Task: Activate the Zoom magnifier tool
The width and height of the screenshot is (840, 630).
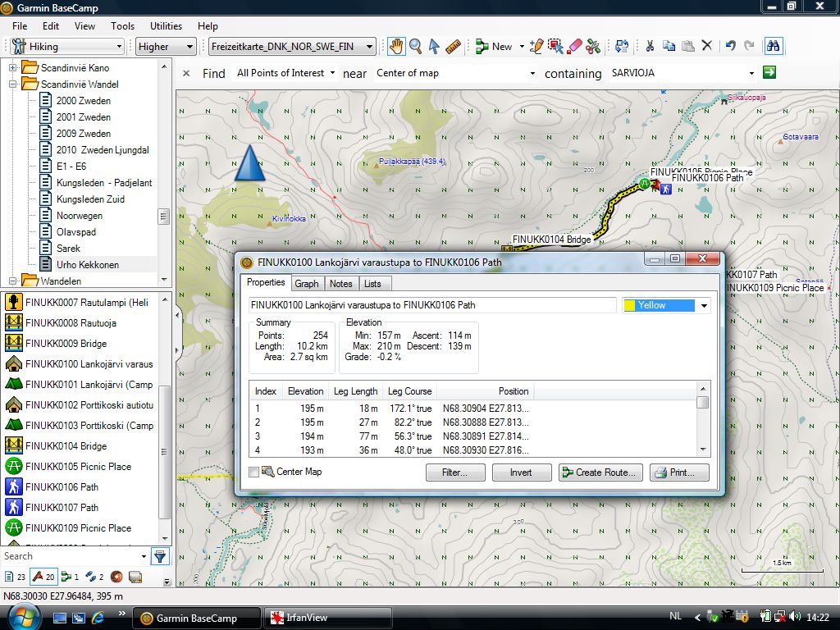Action: (415, 47)
